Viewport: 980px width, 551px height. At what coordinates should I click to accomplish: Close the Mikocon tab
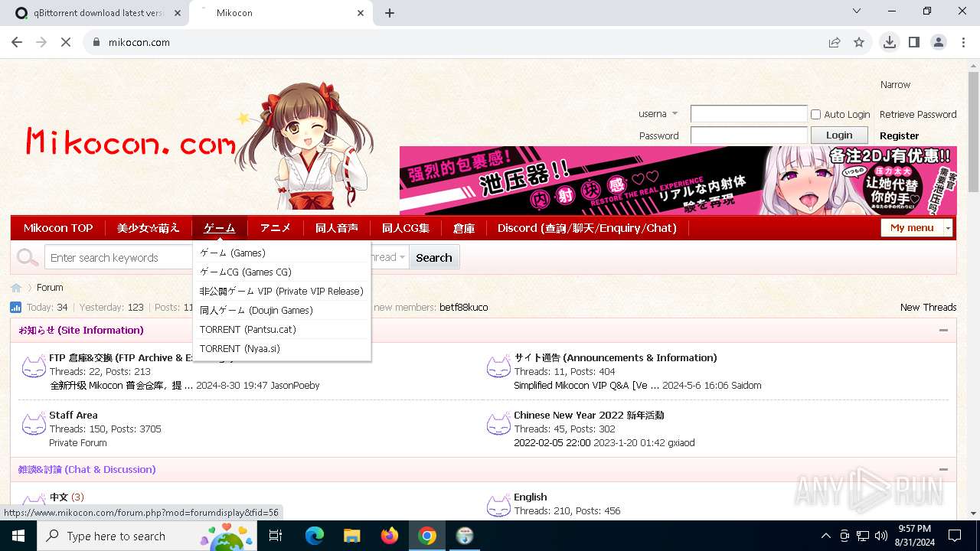[361, 13]
